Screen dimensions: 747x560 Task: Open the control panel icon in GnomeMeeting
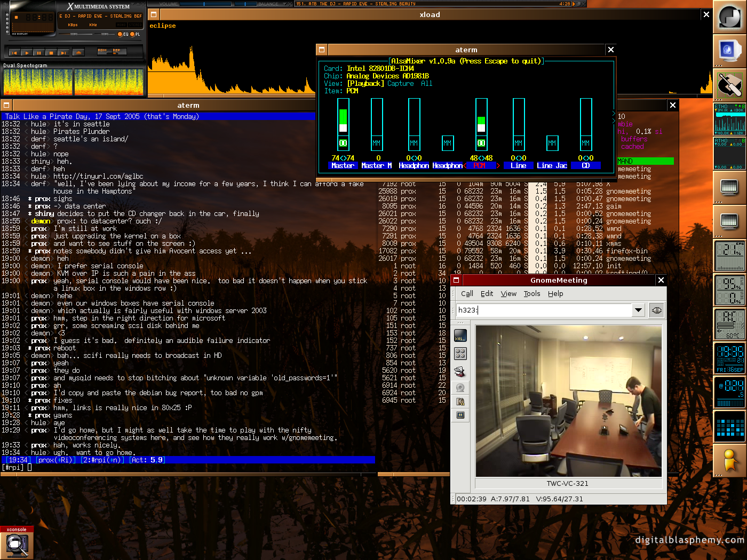click(460, 353)
